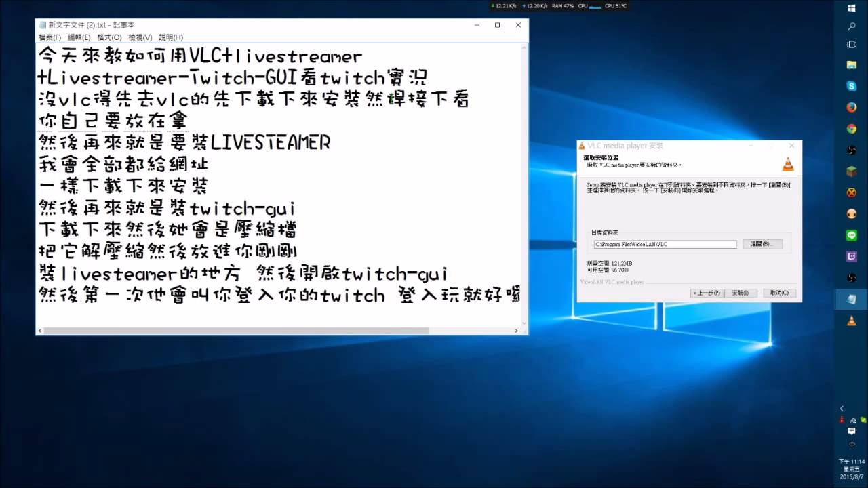
Task: Open the 說明(H) menu in Notepad
Action: coord(171,37)
